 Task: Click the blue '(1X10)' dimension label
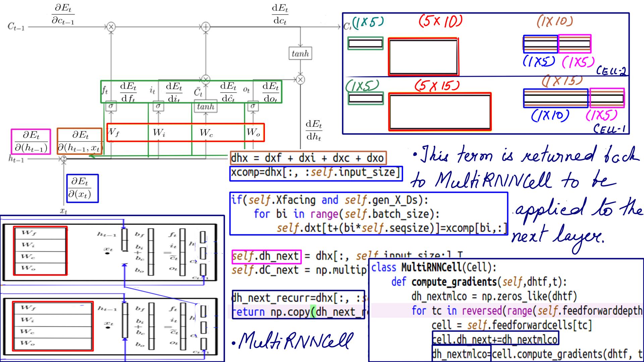point(550,115)
